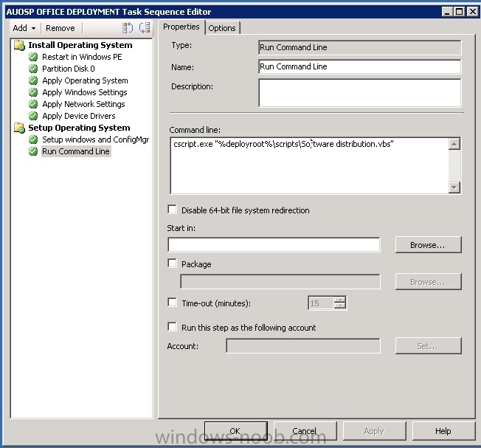Screen dimensions: 481x448
Task: Click green check icon beside Run Command Line step
Action: point(33,151)
